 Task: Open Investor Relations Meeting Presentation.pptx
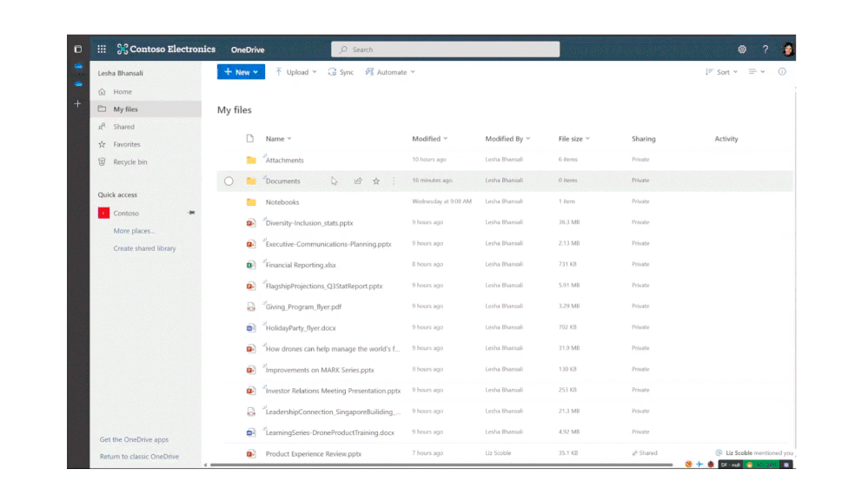tap(333, 391)
